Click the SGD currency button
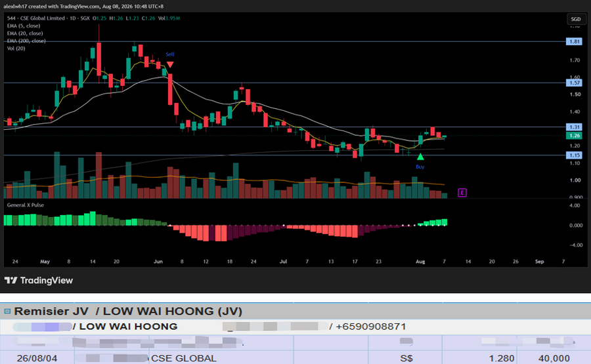Screen dimensions: 591x364 575,19
